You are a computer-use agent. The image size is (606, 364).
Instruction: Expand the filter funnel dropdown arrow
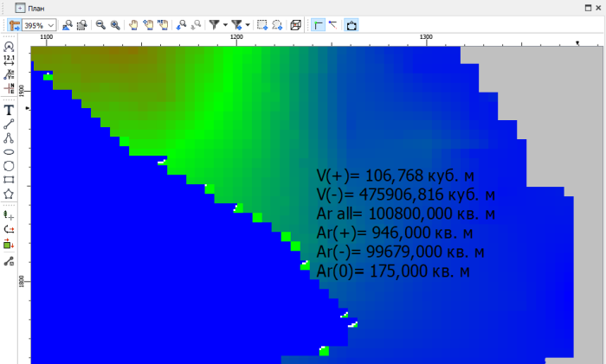[225, 26]
